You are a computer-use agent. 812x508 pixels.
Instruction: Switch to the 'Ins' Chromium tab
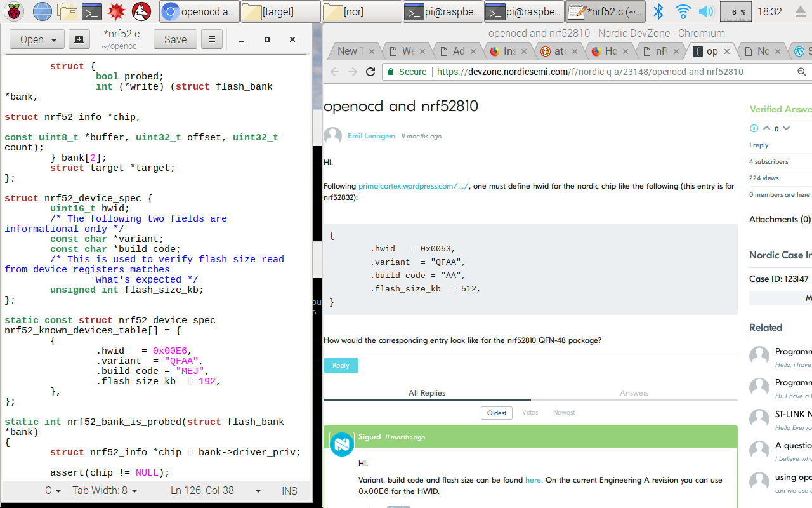coord(509,51)
